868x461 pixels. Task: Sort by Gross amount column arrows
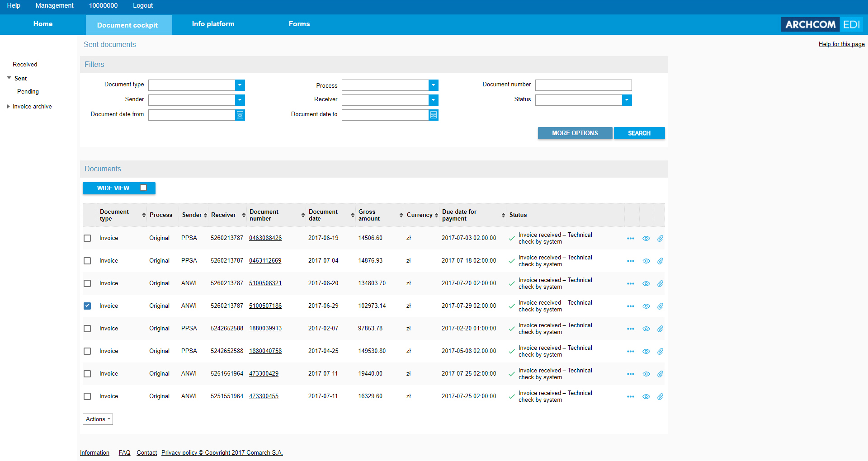click(401, 215)
